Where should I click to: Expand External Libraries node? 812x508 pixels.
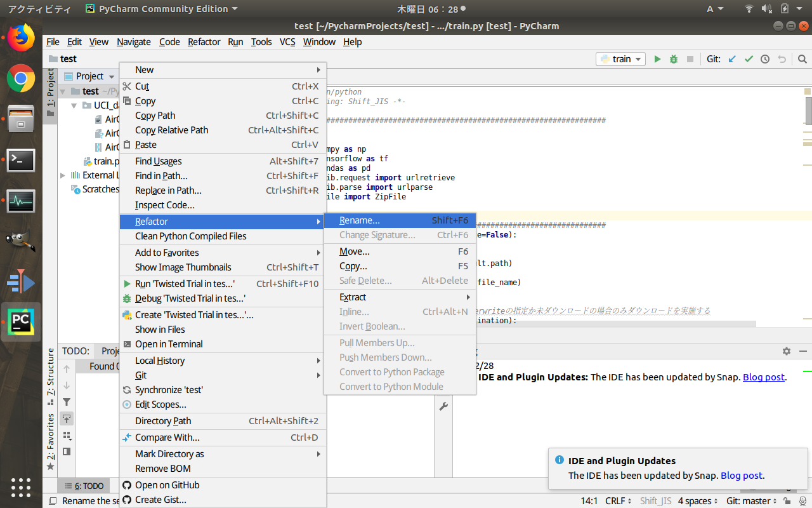[x=63, y=175]
